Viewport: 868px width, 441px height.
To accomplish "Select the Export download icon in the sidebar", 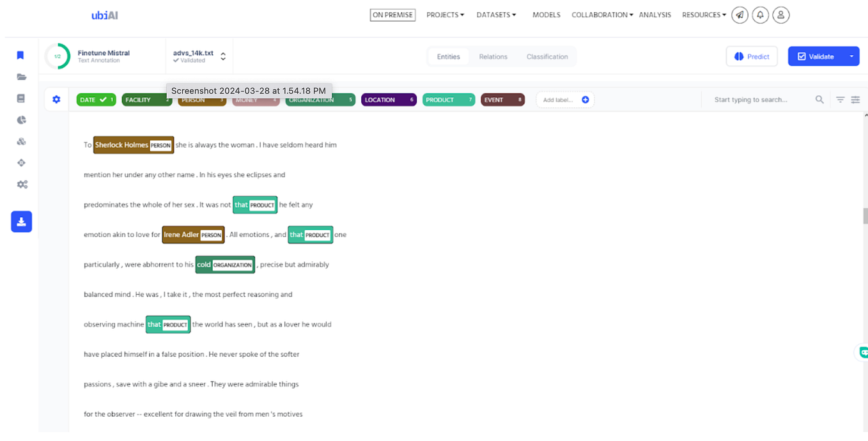I will coord(21,221).
